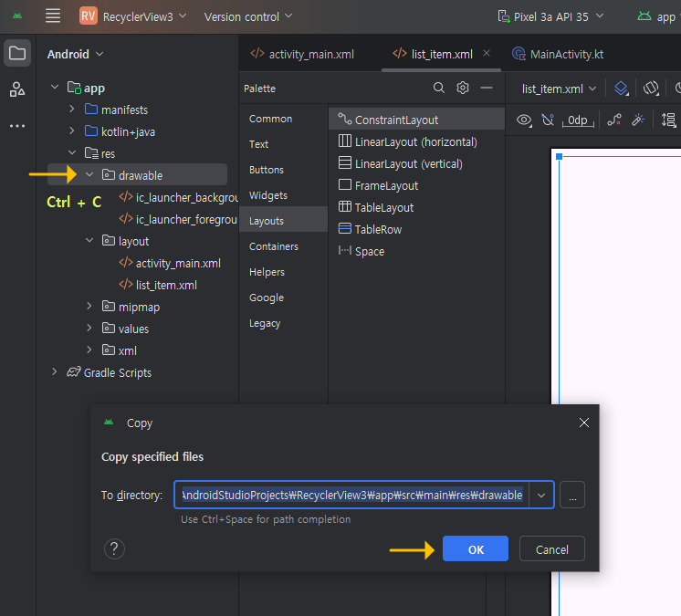Viewport: 681px width, 616px height.
Task: Change orientation for preview icon
Action: [x=651, y=89]
